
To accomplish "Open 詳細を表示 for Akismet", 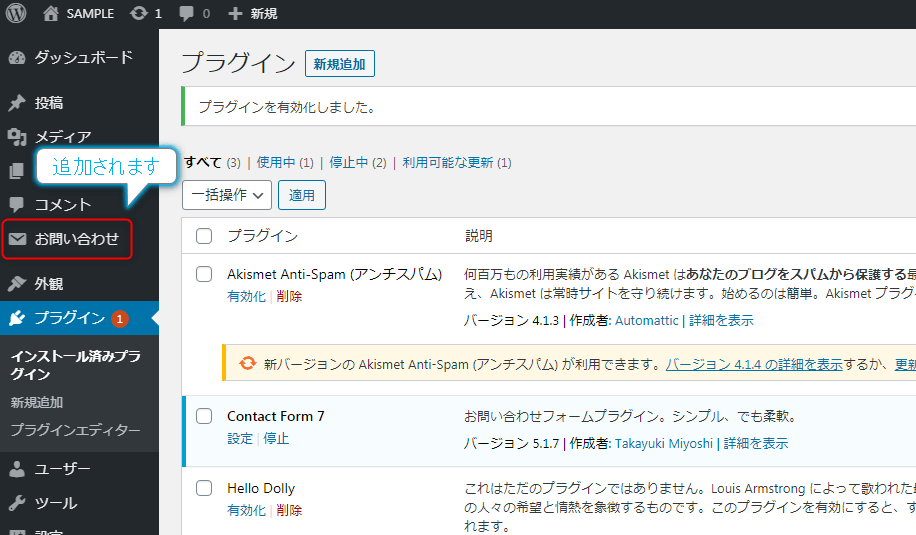I will pos(721,321).
